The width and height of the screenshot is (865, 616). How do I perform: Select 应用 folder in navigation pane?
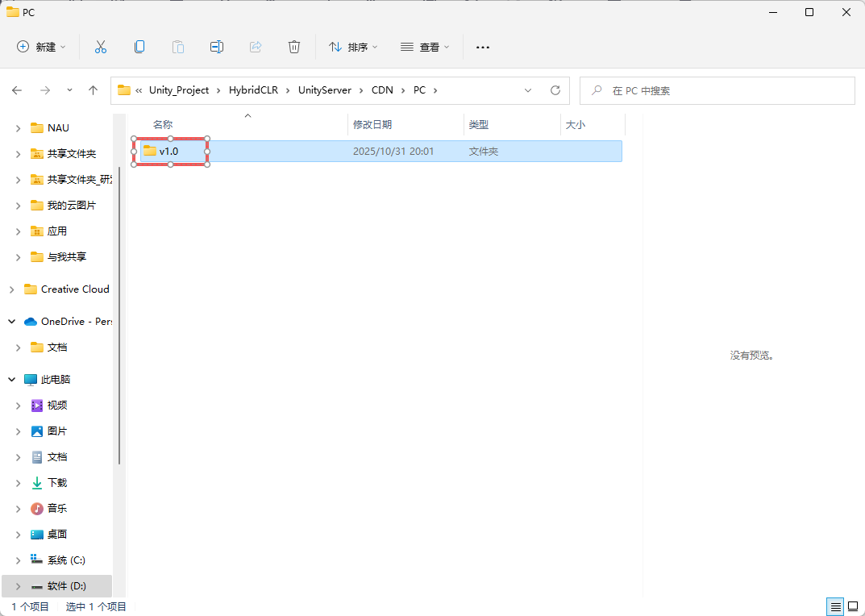tap(56, 231)
